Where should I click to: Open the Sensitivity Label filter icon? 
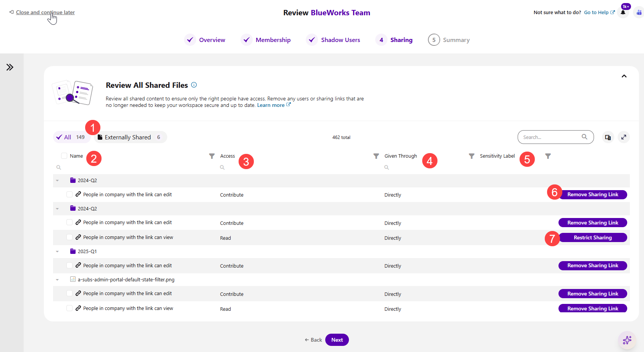(x=548, y=156)
